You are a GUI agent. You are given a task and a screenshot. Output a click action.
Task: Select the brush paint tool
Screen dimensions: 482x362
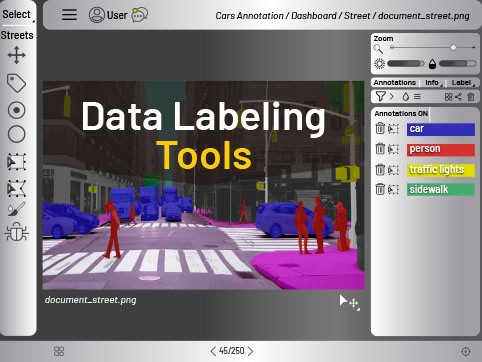(16, 209)
